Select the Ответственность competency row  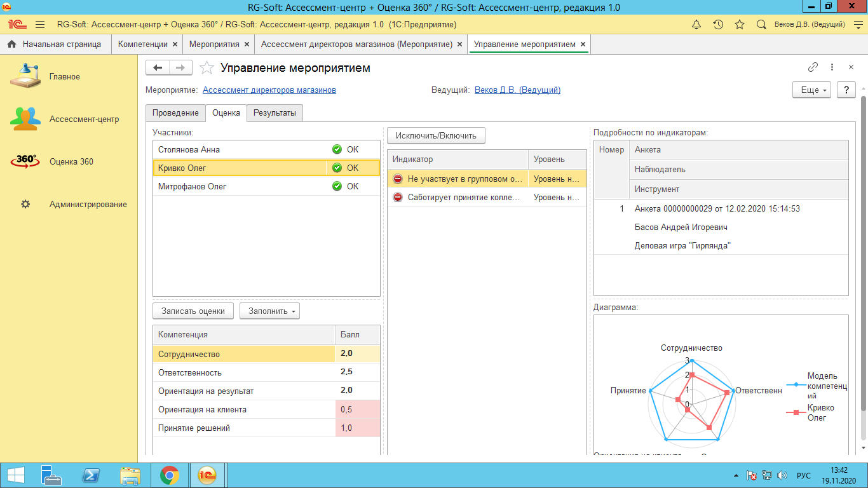(266, 373)
